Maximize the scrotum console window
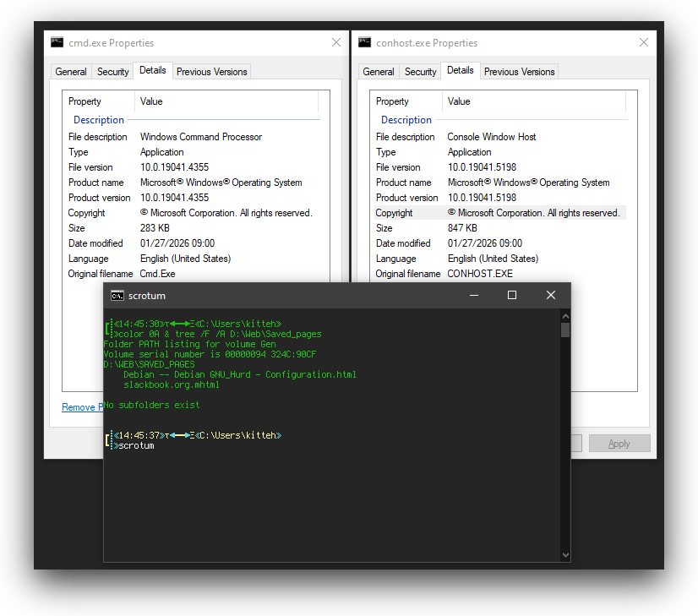Screen dimensions: 698x616 [x=512, y=295]
